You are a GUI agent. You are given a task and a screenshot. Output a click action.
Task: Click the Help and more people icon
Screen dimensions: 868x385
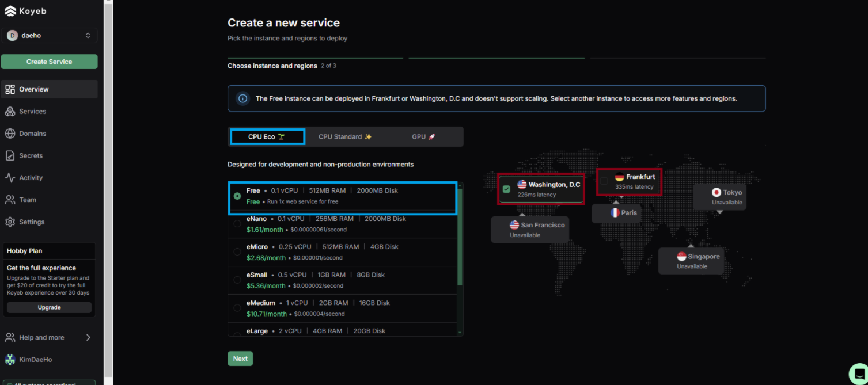10,337
